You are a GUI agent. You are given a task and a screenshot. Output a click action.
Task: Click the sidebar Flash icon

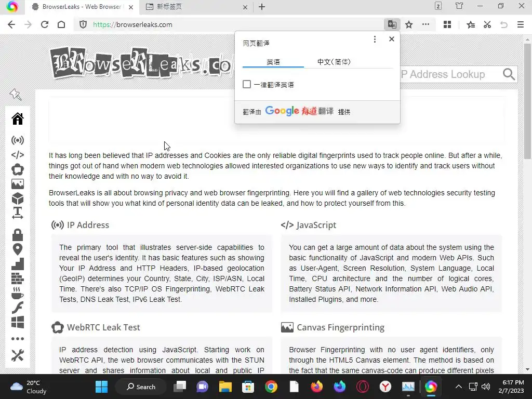click(18, 308)
